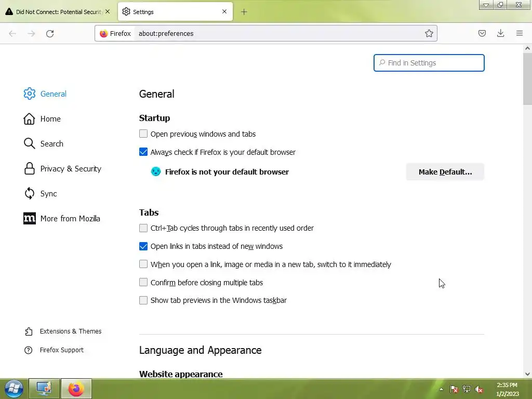Select the General category label

[x=54, y=94]
